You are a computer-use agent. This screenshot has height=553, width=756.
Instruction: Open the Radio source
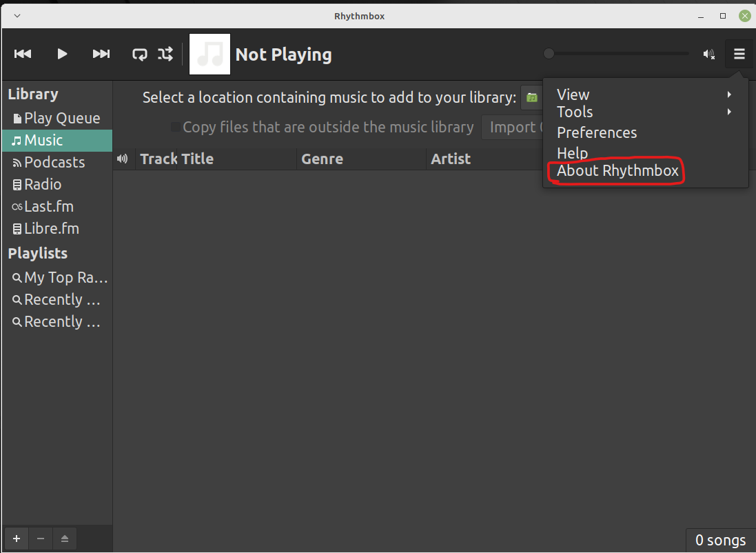click(x=57, y=185)
